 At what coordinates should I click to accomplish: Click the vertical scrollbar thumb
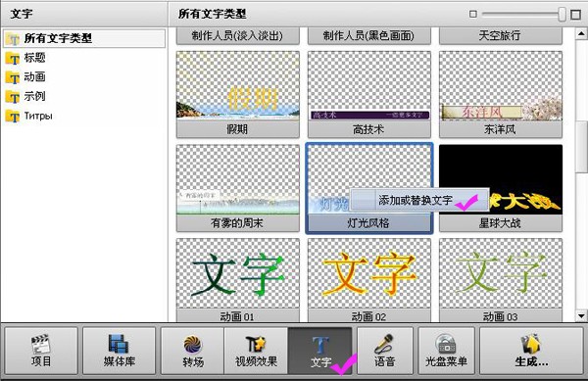click(582, 147)
